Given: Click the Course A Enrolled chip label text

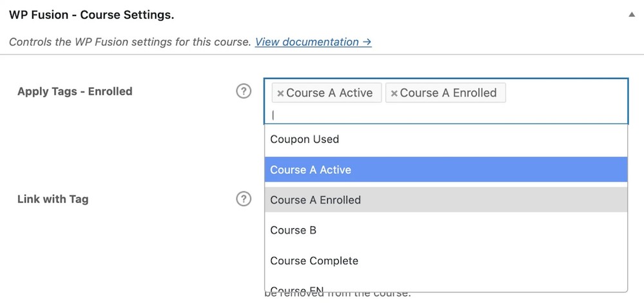Looking at the screenshot, I should [448, 93].
